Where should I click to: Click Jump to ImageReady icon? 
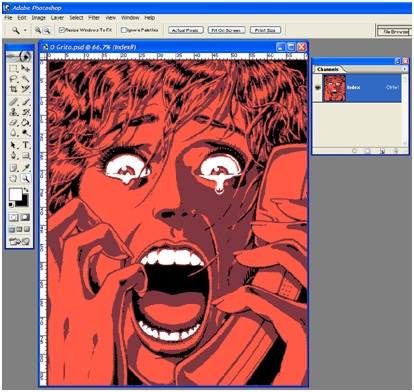[19, 242]
